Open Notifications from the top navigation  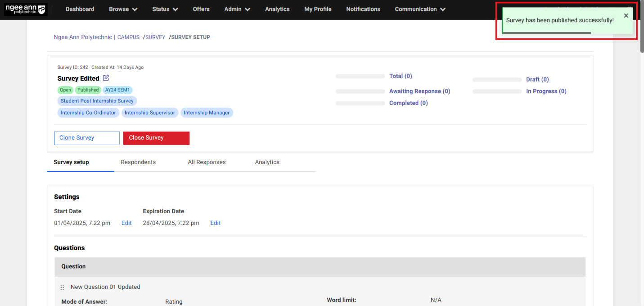[363, 9]
